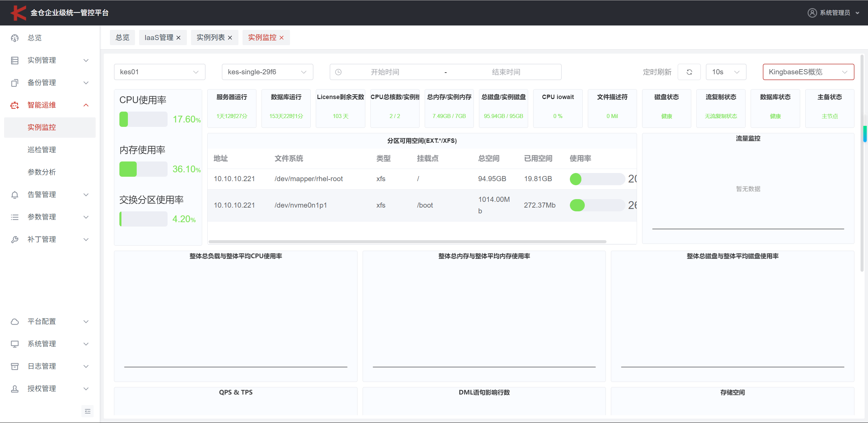This screenshot has width=868, height=423.
Task: Open the KingbaseES概览 view dropdown
Action: coord(808,72)
